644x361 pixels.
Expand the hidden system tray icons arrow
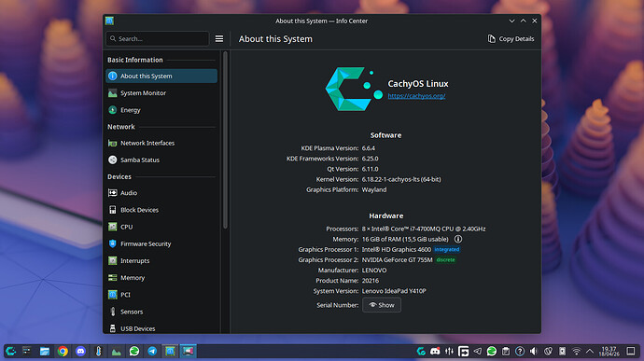pyautogui.click(x=590, y=351)
